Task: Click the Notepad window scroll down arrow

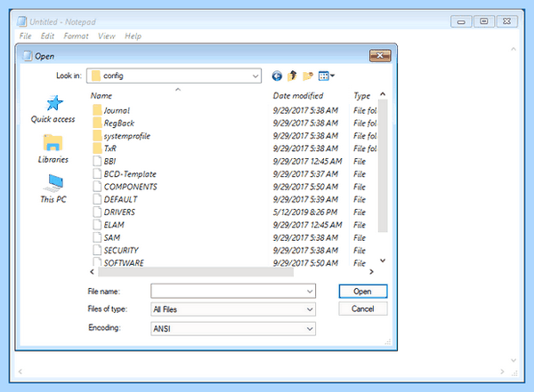Action: 514,360
